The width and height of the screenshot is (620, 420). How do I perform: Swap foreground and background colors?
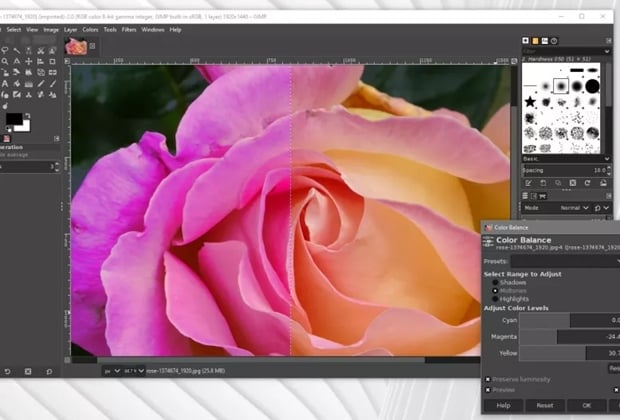pos(27,115)
